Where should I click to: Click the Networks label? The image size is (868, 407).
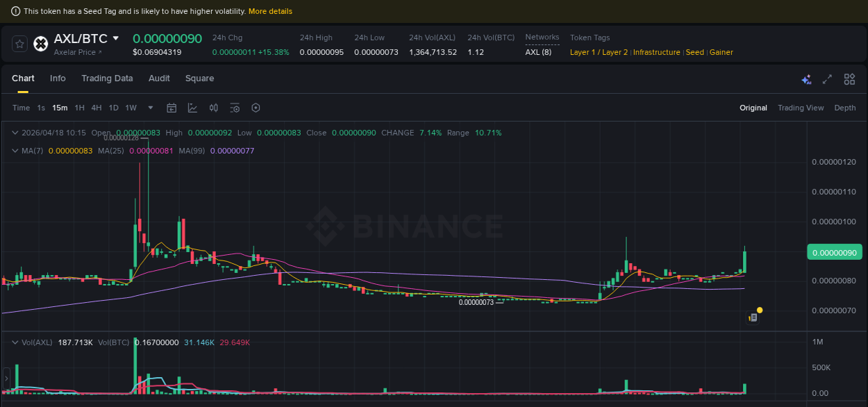[x=542, y=37]
